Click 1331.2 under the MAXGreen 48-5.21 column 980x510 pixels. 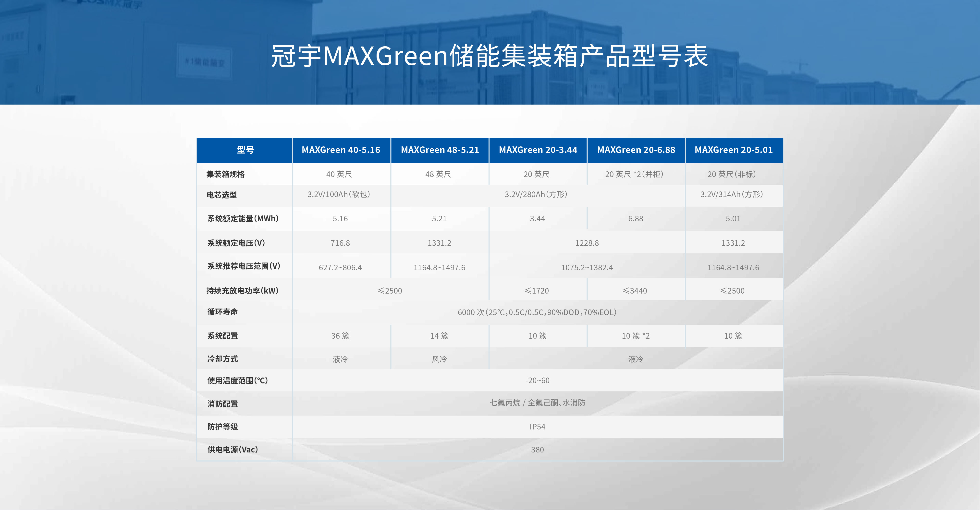point(439,243)
